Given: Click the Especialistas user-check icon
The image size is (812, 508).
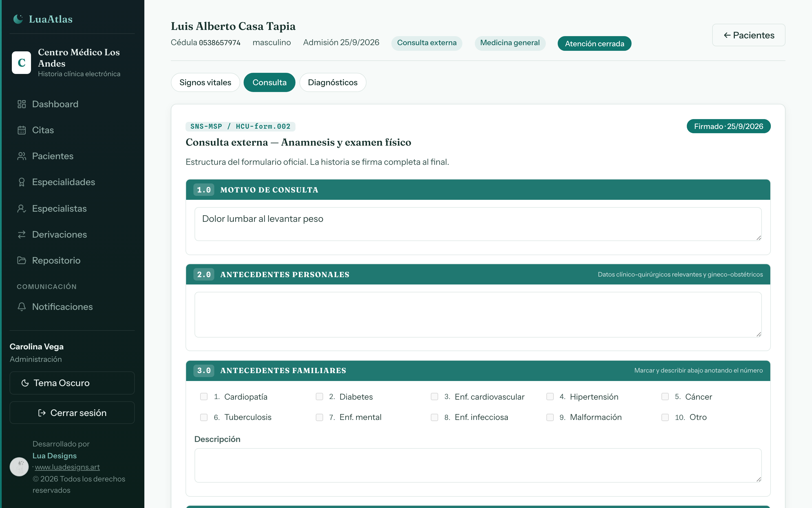Looking at the screenshot, I should (22, 209).
